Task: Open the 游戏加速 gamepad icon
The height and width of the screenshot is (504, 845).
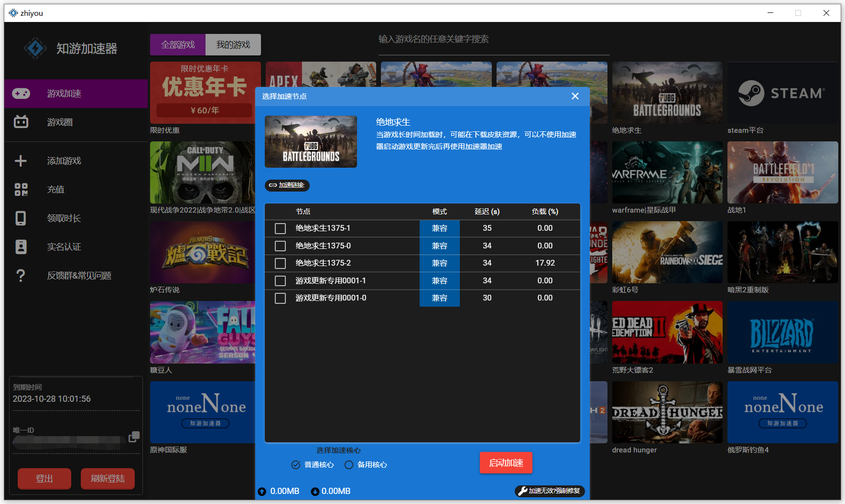Action: tap(21, 94)
